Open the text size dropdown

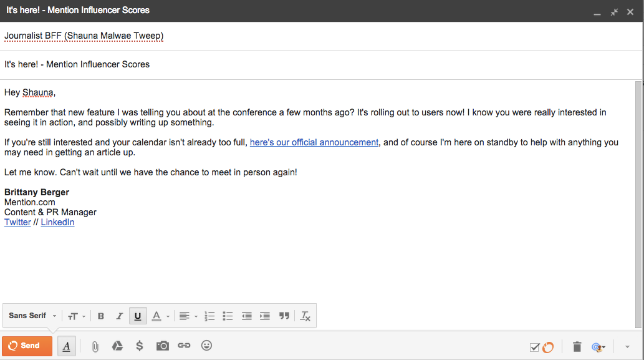click(77, 316)
